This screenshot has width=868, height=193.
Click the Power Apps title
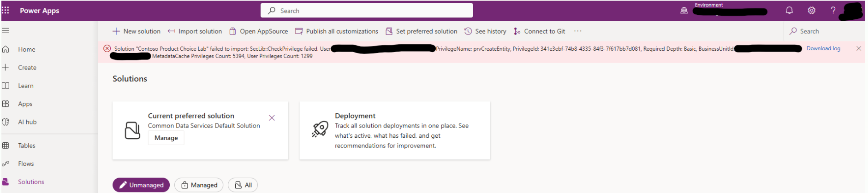pyautogui.click(x=39, y=11)
